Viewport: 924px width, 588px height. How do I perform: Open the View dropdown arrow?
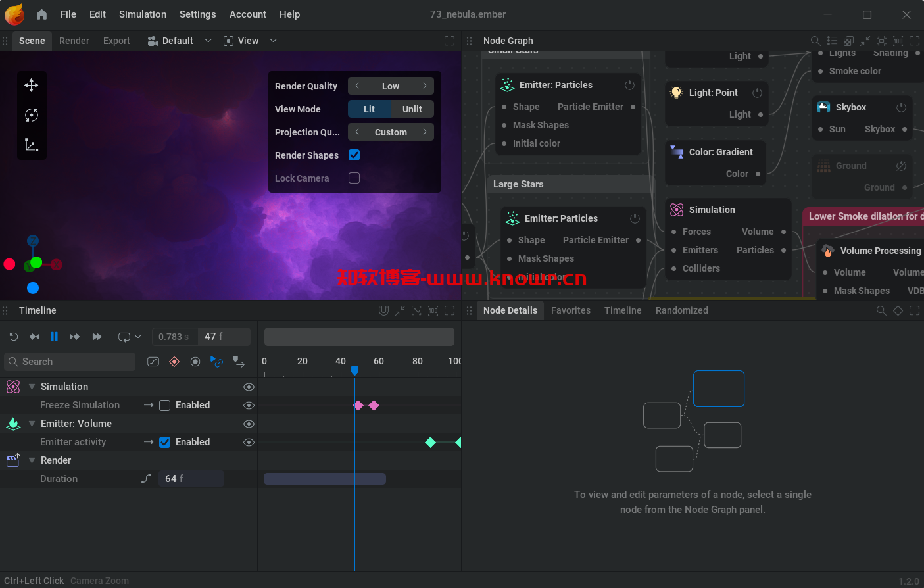coord(274,41)
